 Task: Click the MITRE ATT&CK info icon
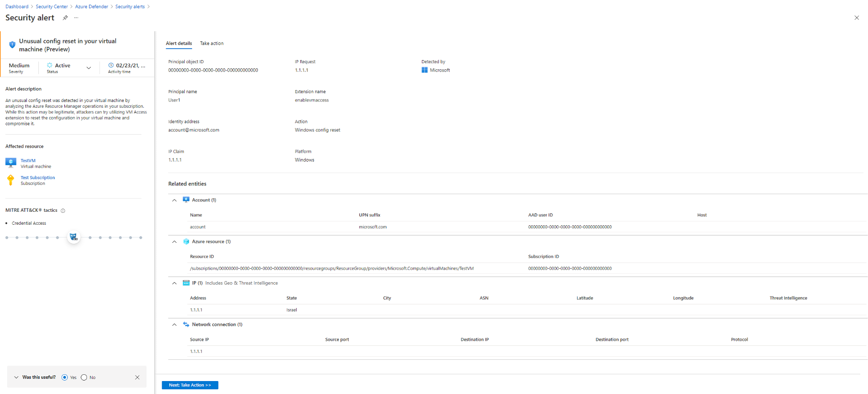tap(63, 211)
